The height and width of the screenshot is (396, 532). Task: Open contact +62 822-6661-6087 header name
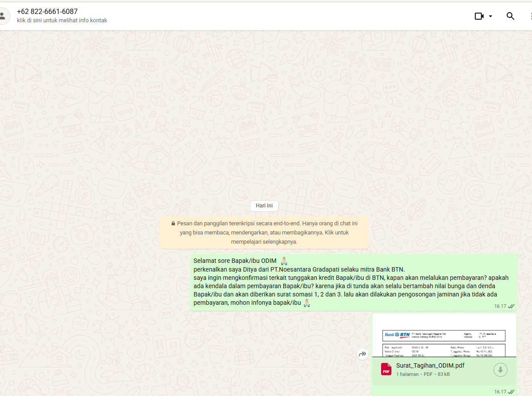(47, 12)
